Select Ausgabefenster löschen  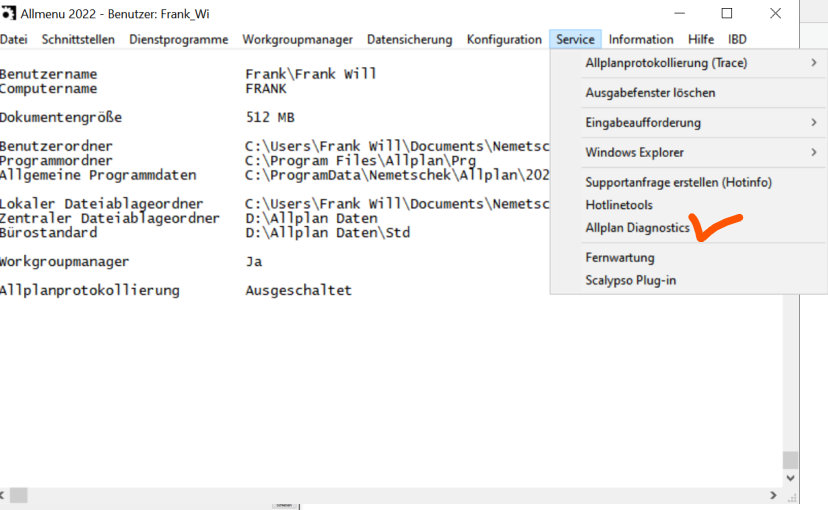(x=650, y=93)
